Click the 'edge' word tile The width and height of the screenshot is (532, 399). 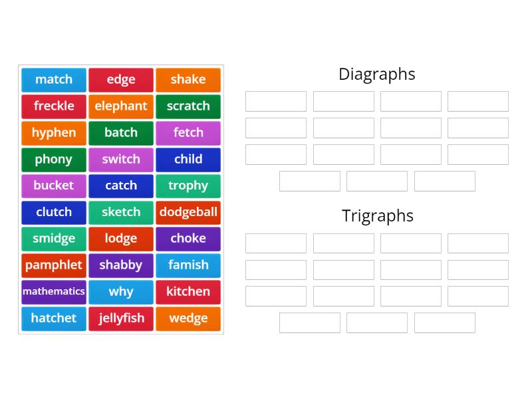pos(121,80)
